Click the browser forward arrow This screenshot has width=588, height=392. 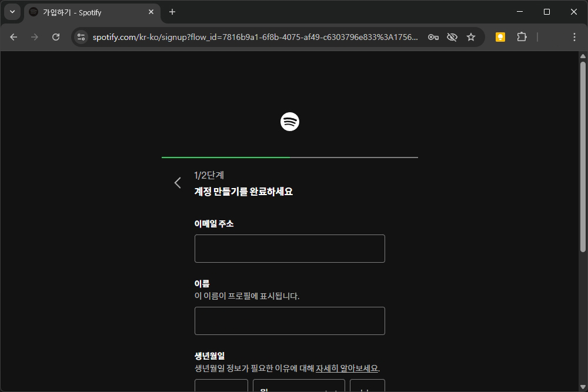35,37
